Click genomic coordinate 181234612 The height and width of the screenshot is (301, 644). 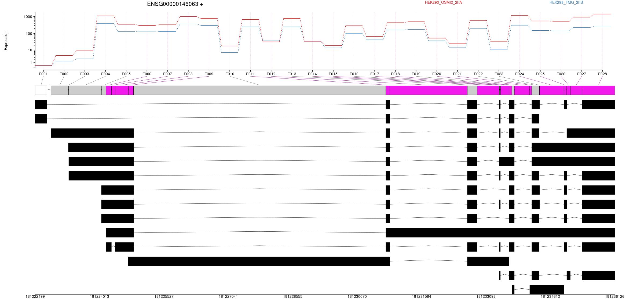pos(550,297)
